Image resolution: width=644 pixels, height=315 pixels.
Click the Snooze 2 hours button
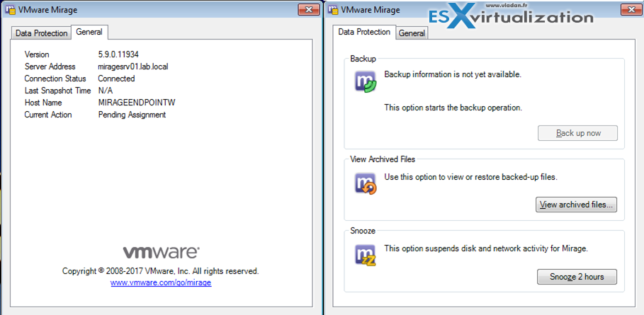[577, 277]
